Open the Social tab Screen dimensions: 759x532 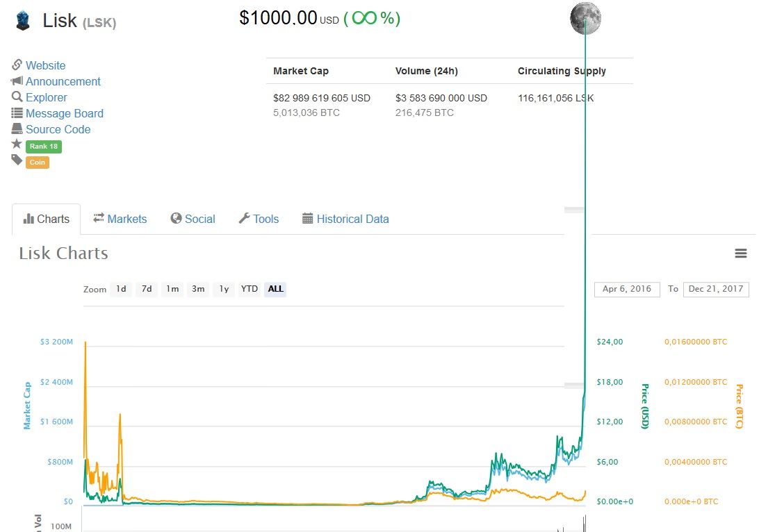tap(193, 219)
